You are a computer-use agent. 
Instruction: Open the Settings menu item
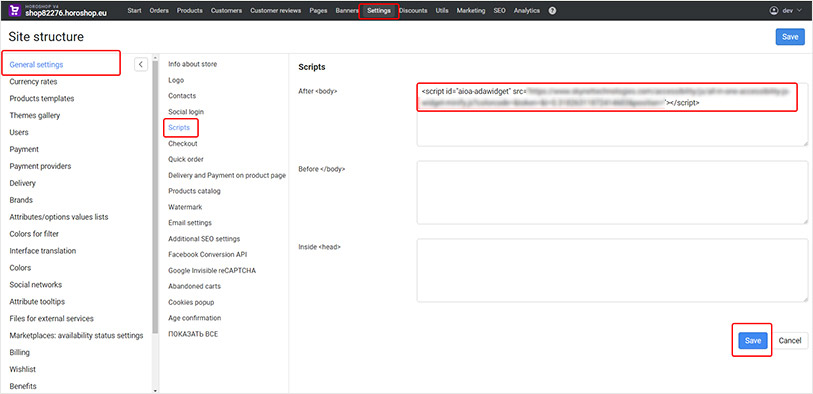pos(379,10)
